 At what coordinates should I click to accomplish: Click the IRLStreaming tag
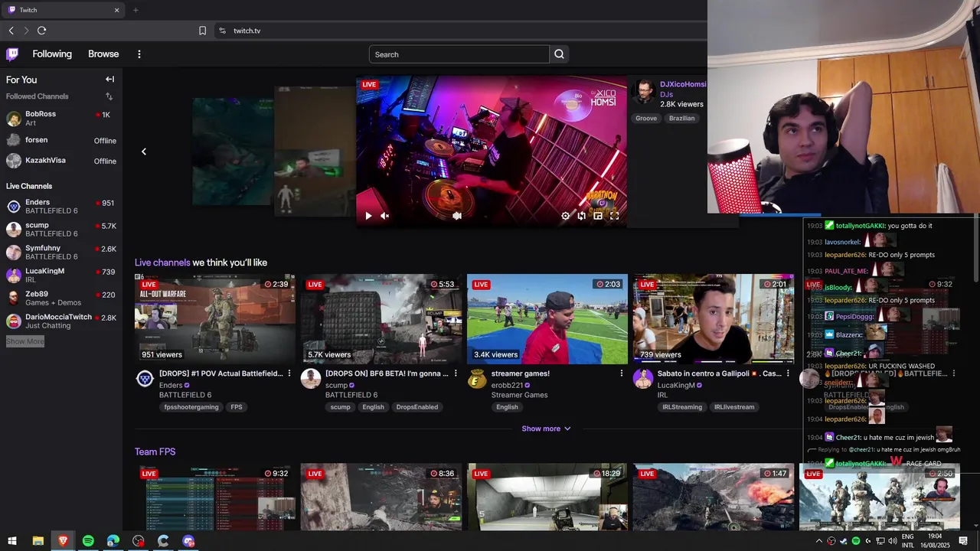682,407
